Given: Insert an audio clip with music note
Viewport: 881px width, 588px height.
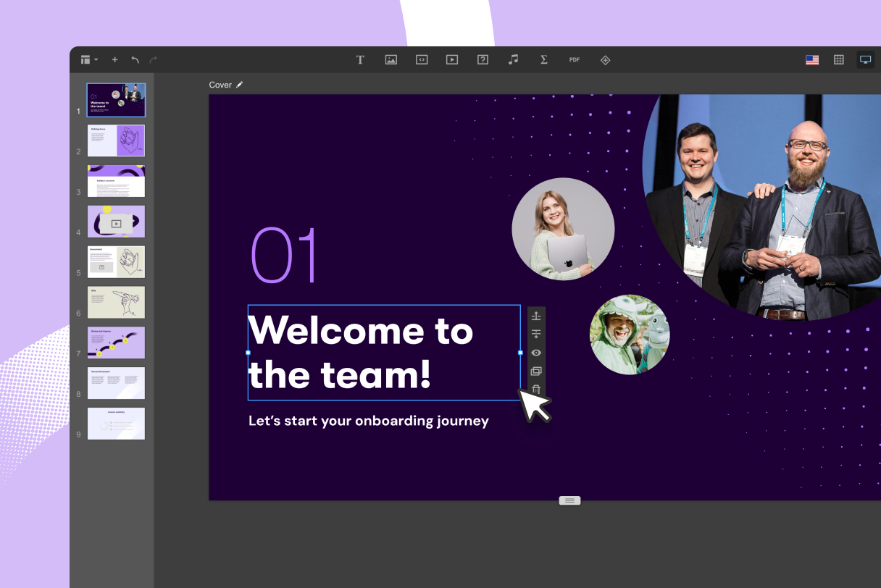Looking at the screenshot, I should 513,59.
